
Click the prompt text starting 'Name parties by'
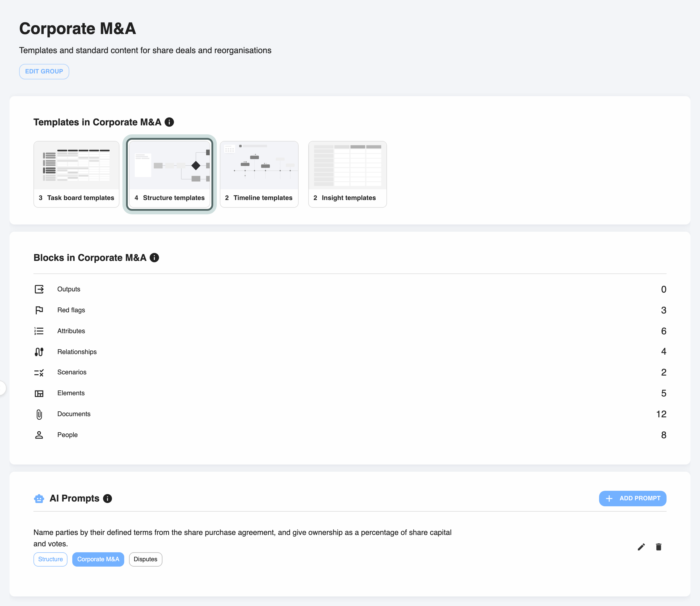[x=242, y=538]
